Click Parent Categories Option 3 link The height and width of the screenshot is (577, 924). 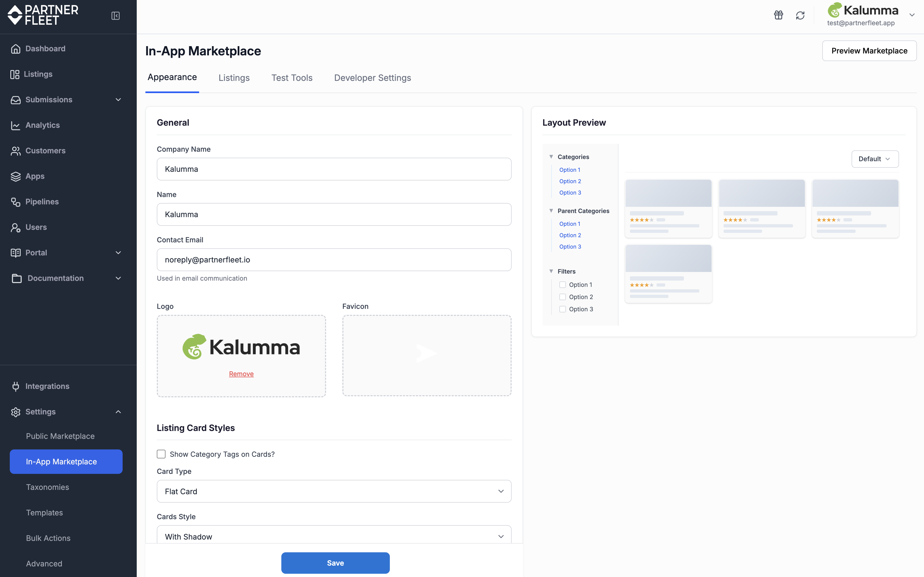pyautogui.click(x=570, y=247)
